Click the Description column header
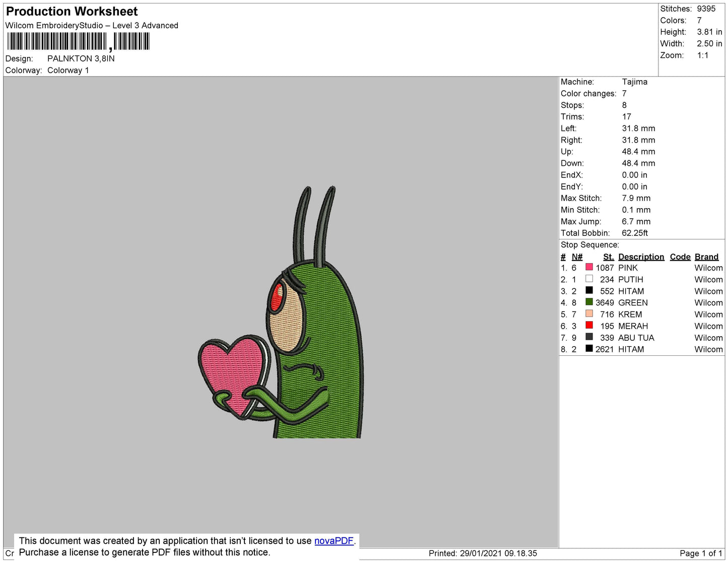728x563 pixels. 641,257
